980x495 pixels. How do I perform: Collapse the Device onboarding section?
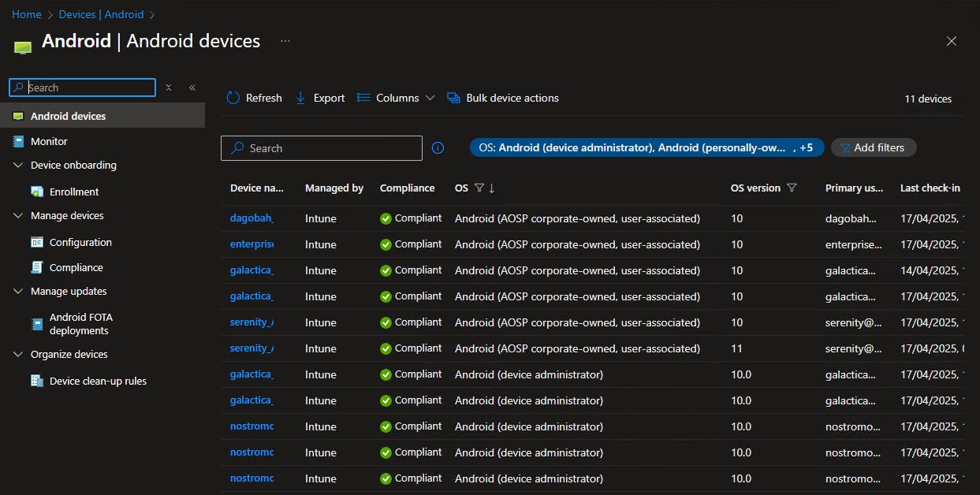19,166
